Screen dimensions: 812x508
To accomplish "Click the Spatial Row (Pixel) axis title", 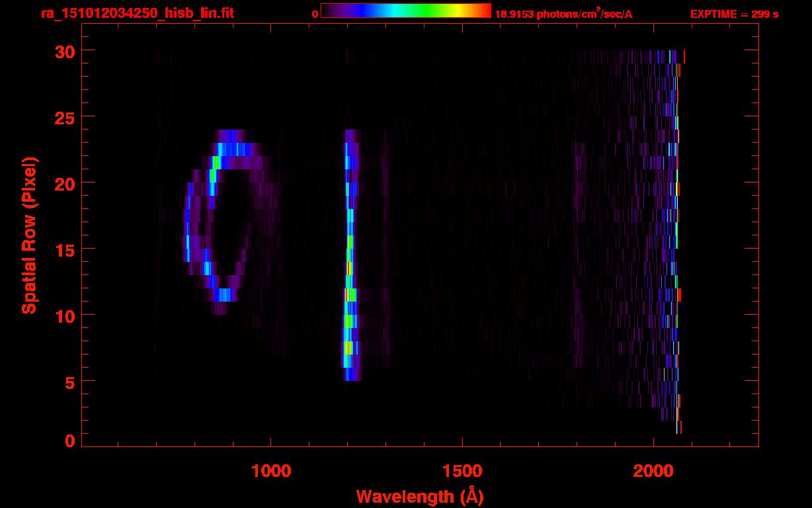I will click(x=29, y=235).
